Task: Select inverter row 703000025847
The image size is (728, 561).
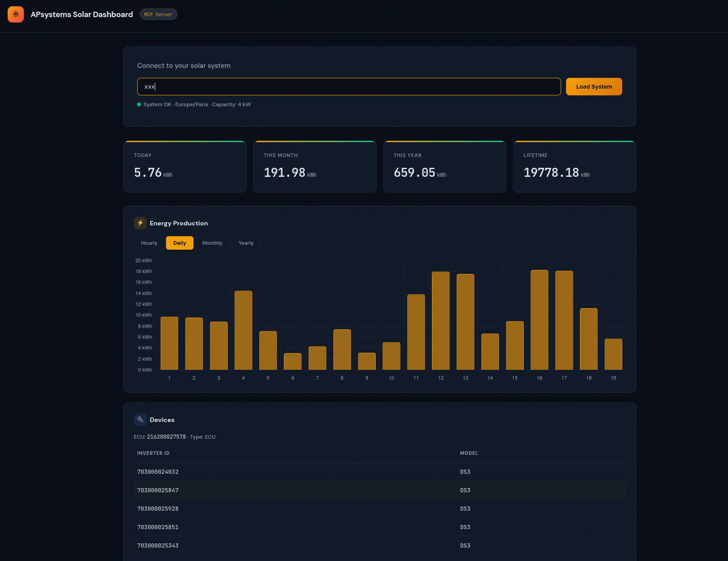Action: pyautogui.click(x=380, y=490)
